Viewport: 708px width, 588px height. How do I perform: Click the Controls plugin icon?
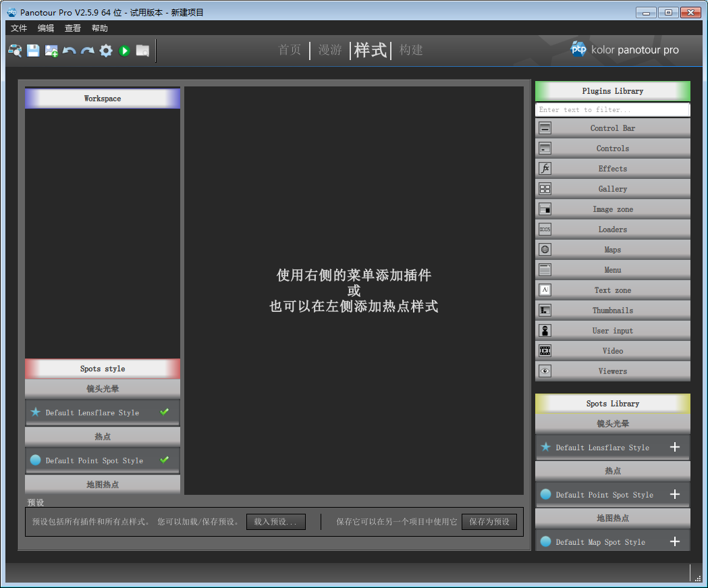pyautogui.click(x=545, y=148)
